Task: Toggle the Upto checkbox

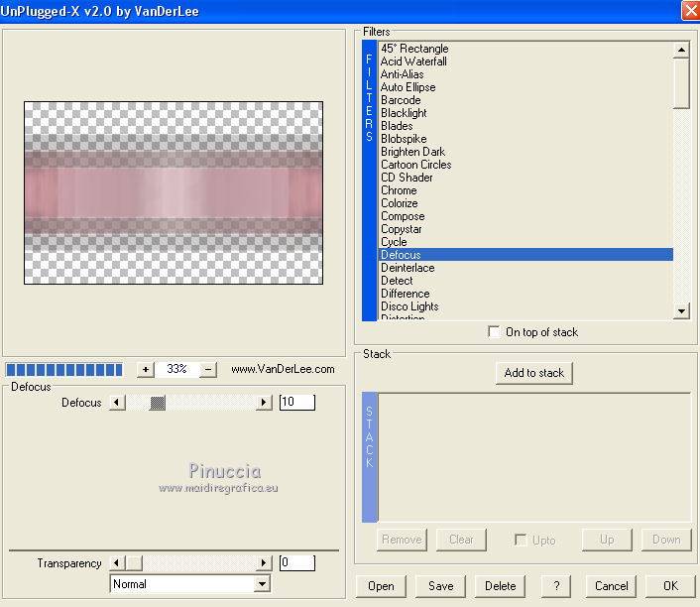Action: click(521, 540)
